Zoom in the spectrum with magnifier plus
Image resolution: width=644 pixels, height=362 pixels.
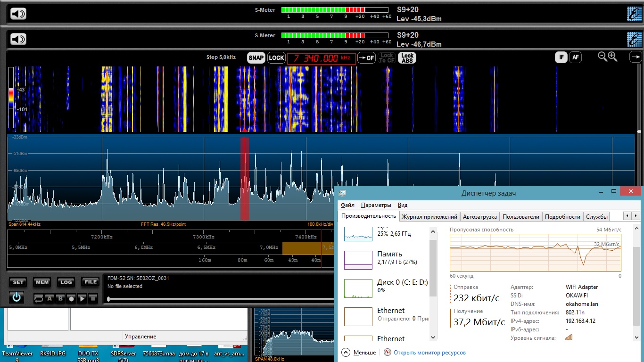pyautogui.click(x=612, y=57)
